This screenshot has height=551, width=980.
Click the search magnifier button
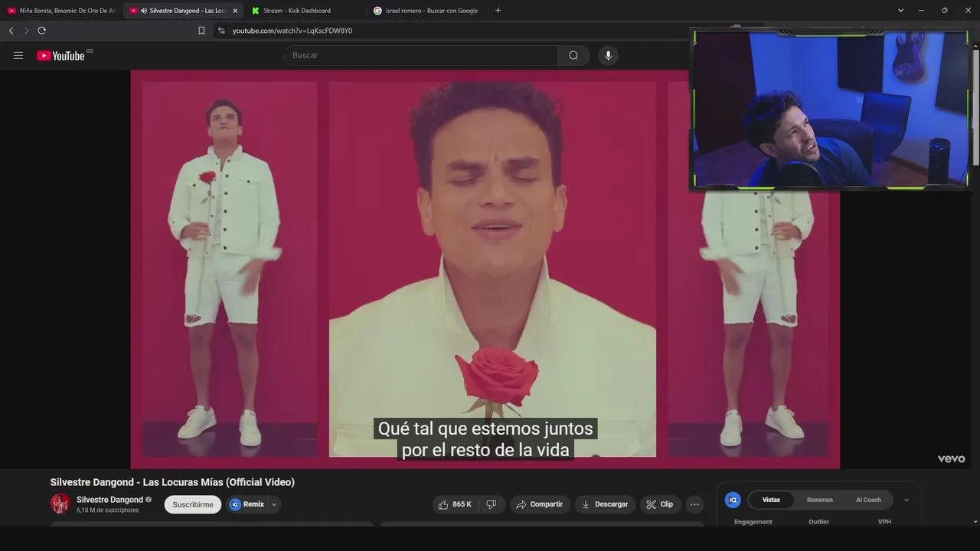(573, 55)
